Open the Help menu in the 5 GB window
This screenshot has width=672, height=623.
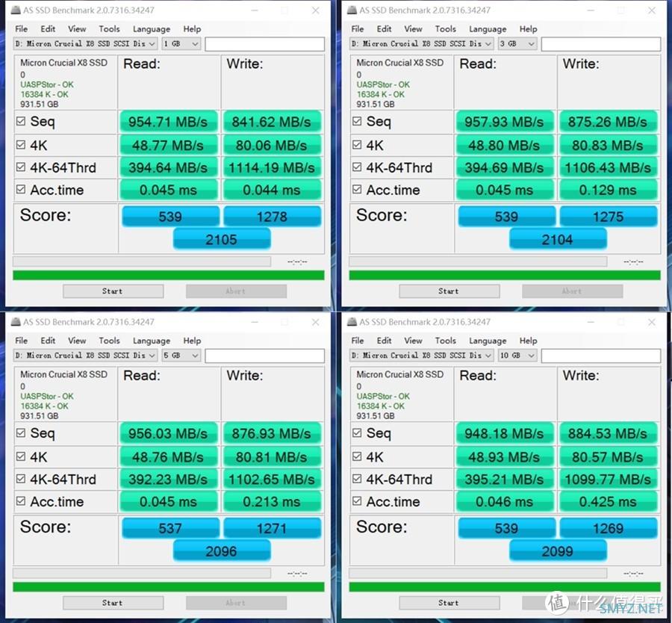(192, 341)
